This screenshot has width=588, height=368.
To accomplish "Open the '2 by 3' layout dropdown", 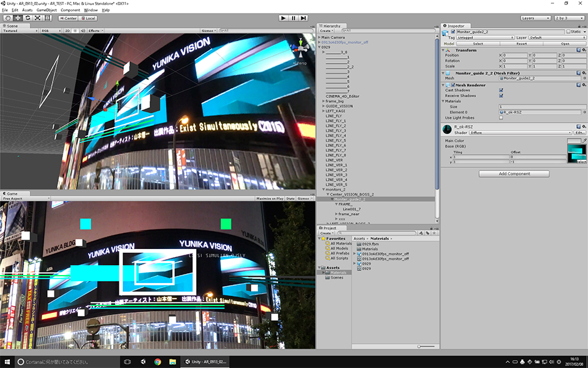I will (x=569, y=18).
